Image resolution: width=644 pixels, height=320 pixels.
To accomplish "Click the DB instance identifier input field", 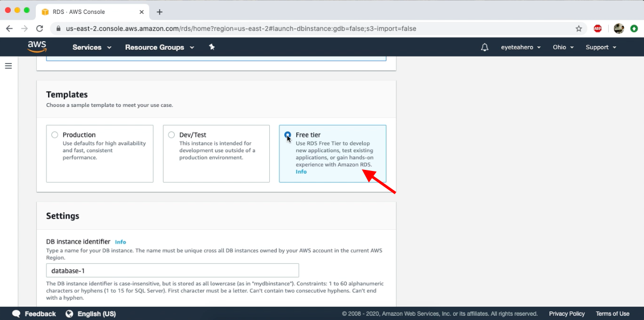I will click(172, 270).
